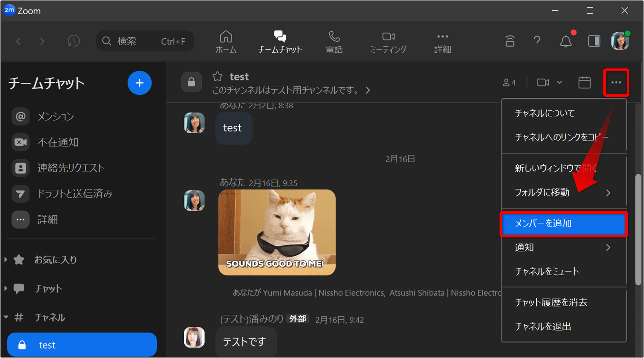Click the 'test' message bubble

(x=234, y=128)
